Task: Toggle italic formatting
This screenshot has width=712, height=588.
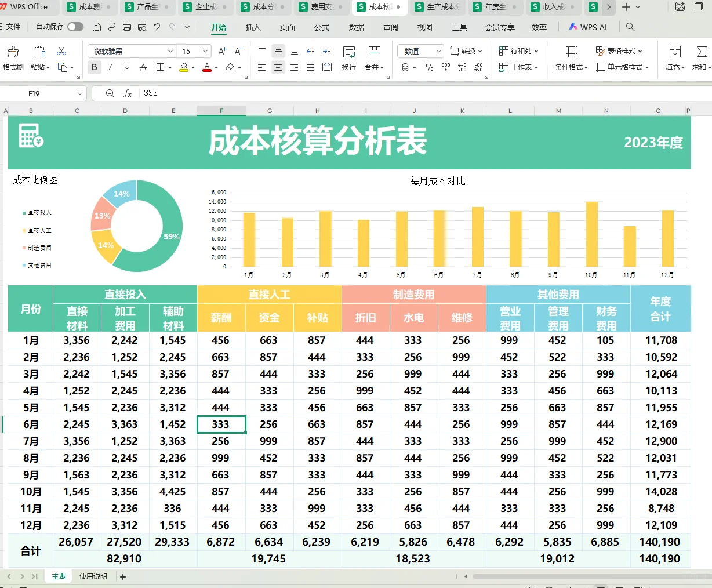Action: pos(110,67)
